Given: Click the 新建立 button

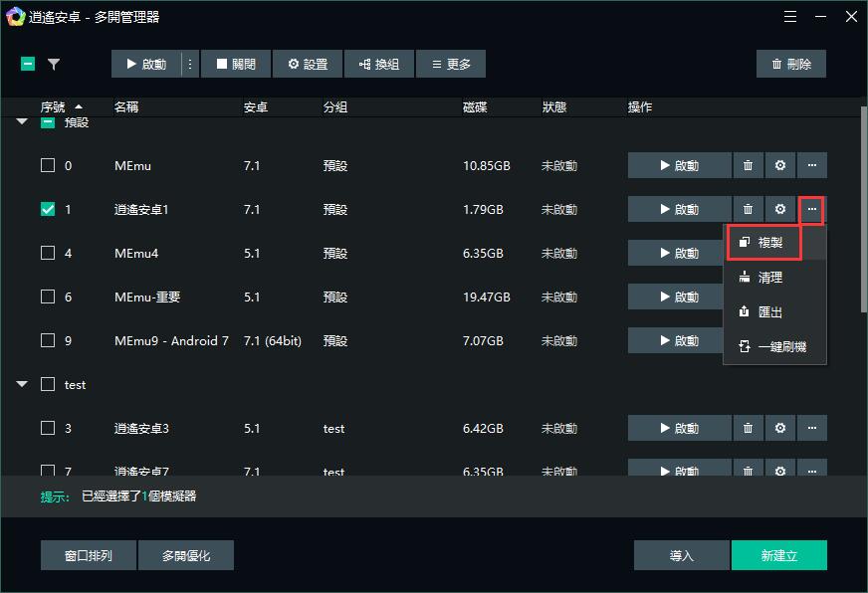Looking at the screenshot, I should (778, 556).
